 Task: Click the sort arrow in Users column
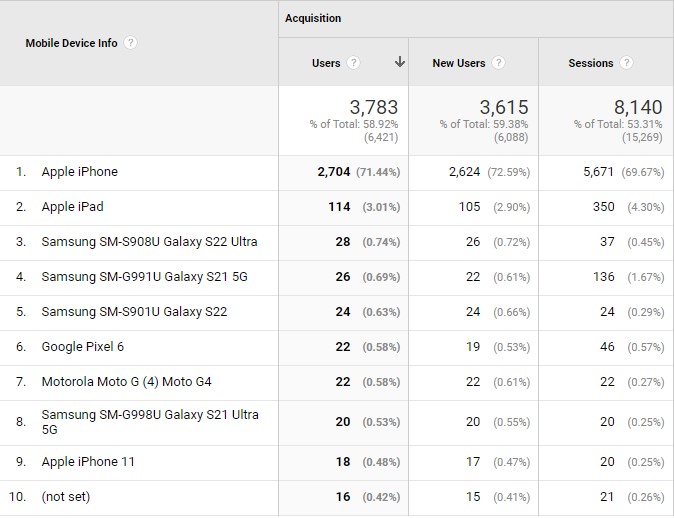[x=400, y=62]
